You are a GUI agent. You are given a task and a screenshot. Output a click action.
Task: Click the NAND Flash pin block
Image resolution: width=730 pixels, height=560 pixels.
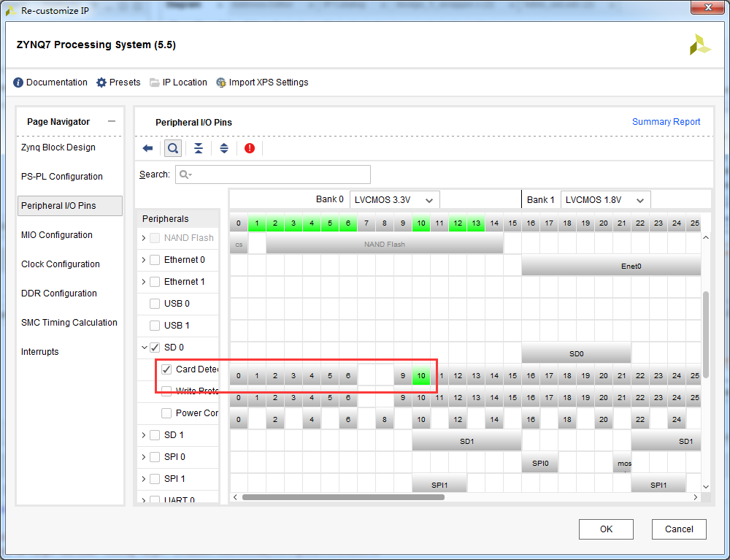pyautogui.click(x=385, y=244)
